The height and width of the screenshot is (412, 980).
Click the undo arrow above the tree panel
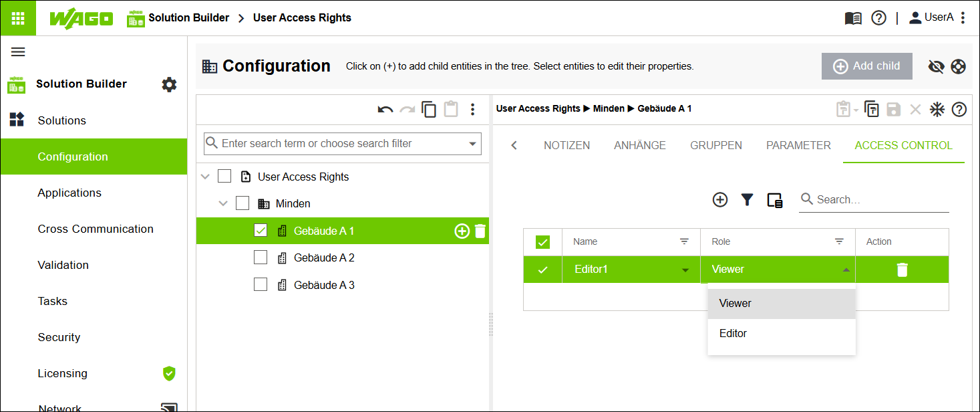point(385,108)
